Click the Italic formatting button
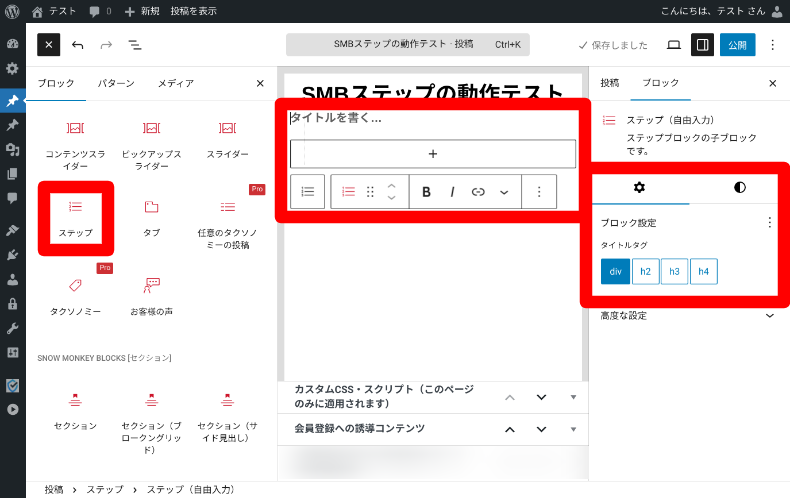The height and width of the screenshot is (498, 790). click(452, 191)
